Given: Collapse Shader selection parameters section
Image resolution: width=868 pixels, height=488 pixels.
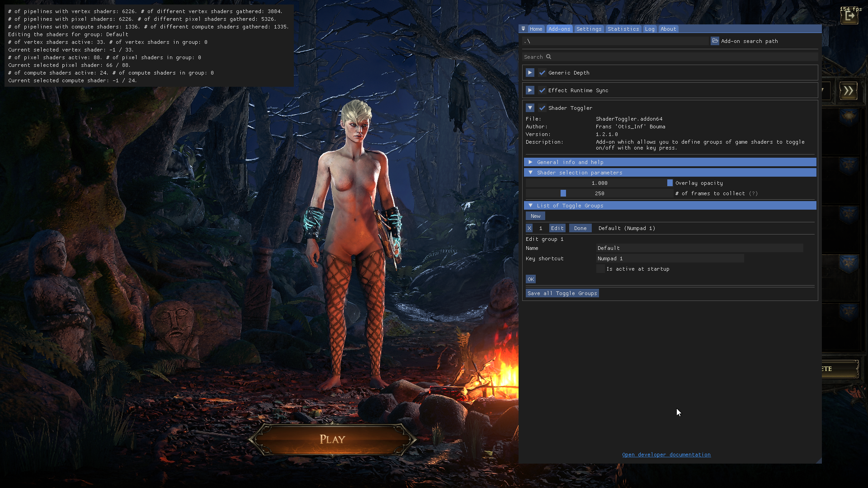Looking at the screenshot, I should [x=670, y=173].
